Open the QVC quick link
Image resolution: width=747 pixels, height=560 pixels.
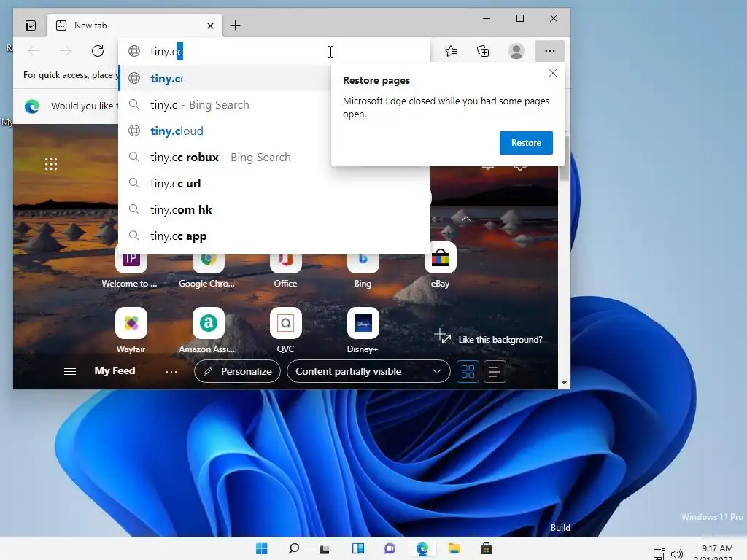[x=285, y=330]
